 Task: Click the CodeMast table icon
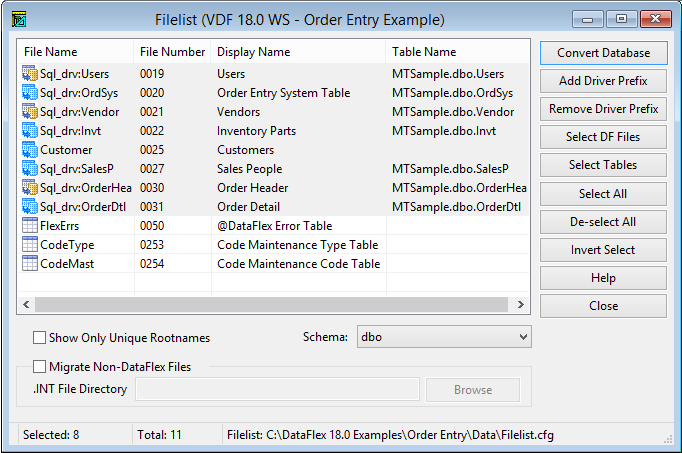point(29,264)
